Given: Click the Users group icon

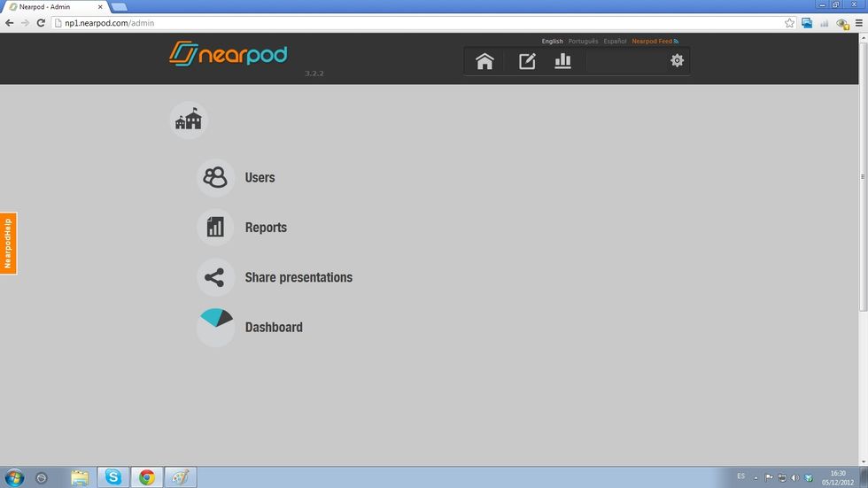Looking at the screenshot, I should click(215, 178).
